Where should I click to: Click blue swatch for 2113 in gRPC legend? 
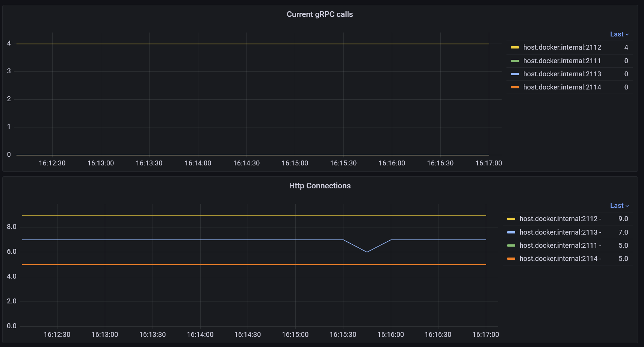515,74
